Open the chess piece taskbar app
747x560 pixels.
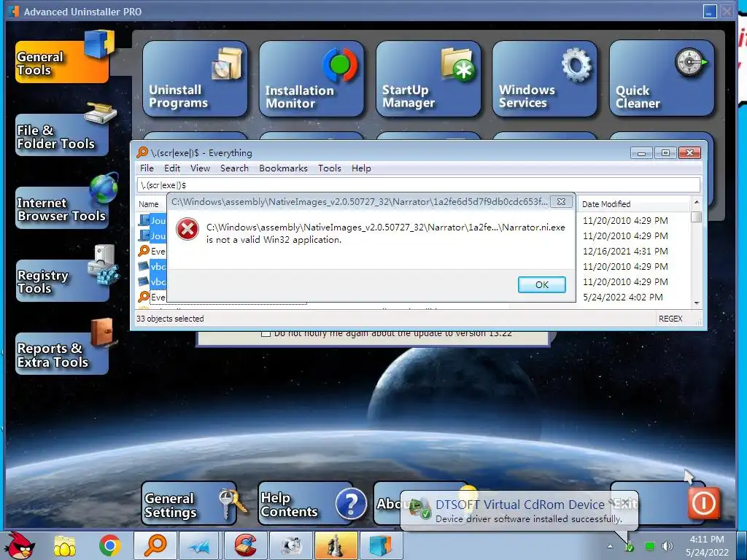click(x=336, y=545)
